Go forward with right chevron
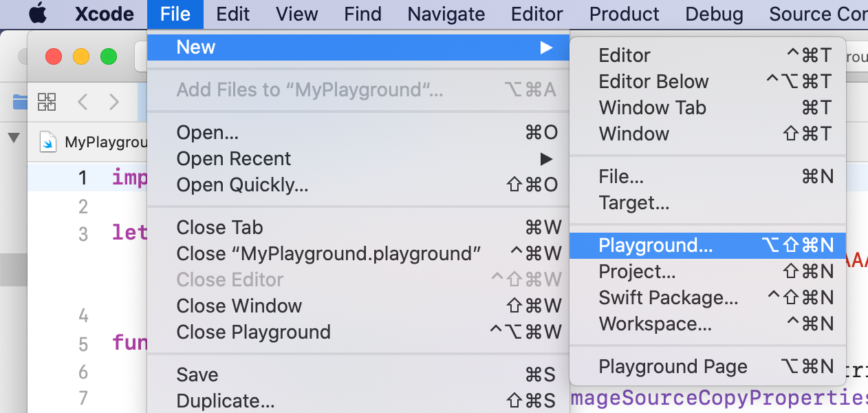 coord(114,102)
